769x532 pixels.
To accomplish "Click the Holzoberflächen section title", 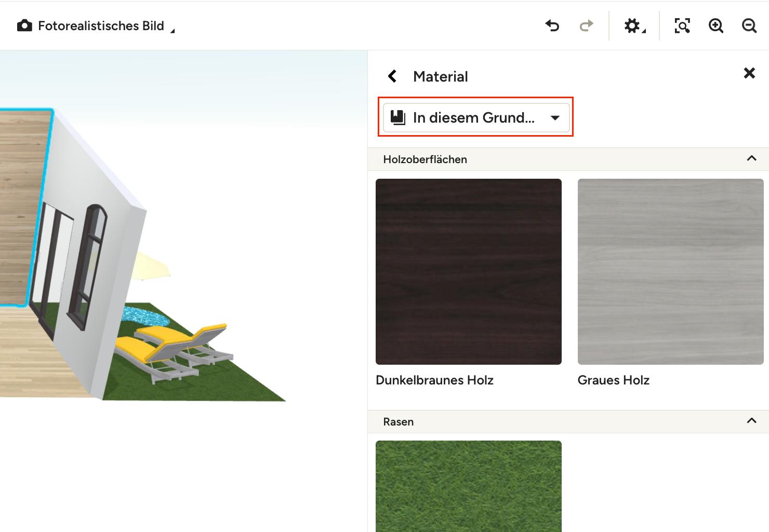I will tap(425, 159).
